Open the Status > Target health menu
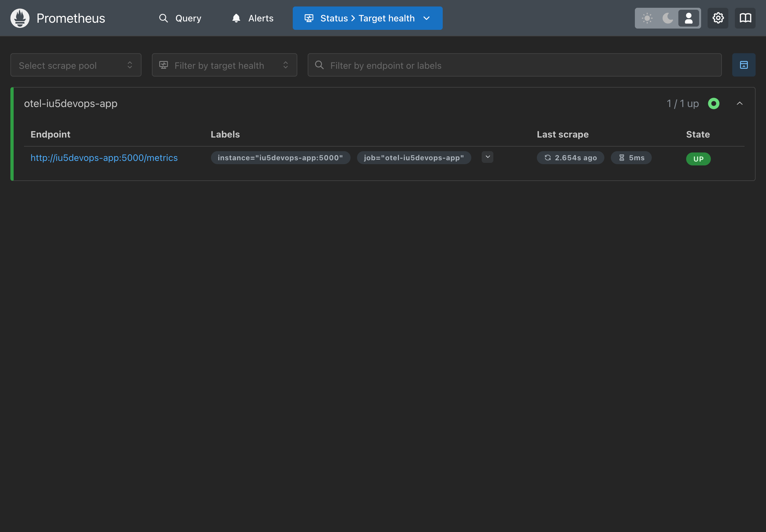The image size is (766, 532). [x=367, y=18]
